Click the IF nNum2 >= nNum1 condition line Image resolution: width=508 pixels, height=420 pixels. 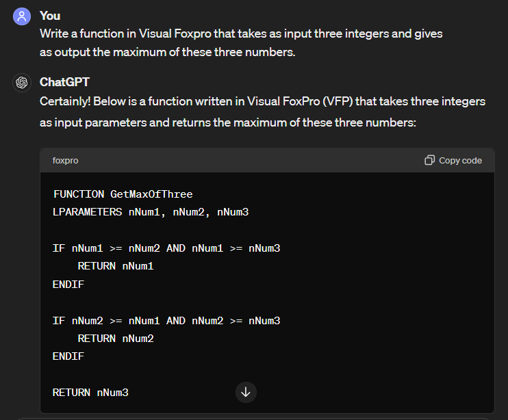[x=166, y=321]
